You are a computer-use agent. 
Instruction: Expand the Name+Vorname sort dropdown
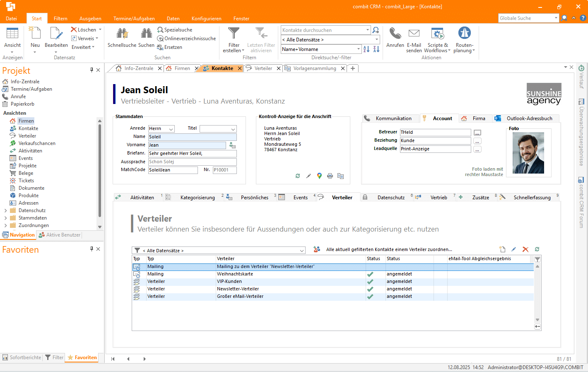coord(359,49)
